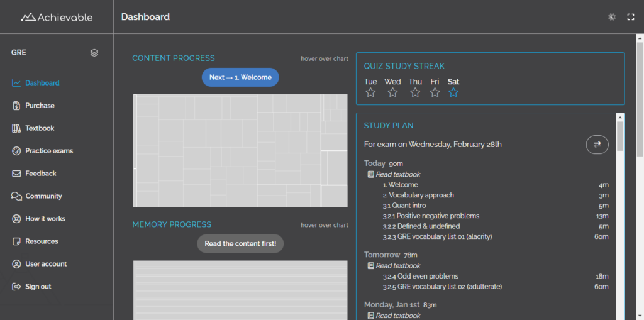The width and height of the screenshot is (644, 320).
Task: Click the Tue streak star
Action: pyautogui.click(x=370, y=92)
